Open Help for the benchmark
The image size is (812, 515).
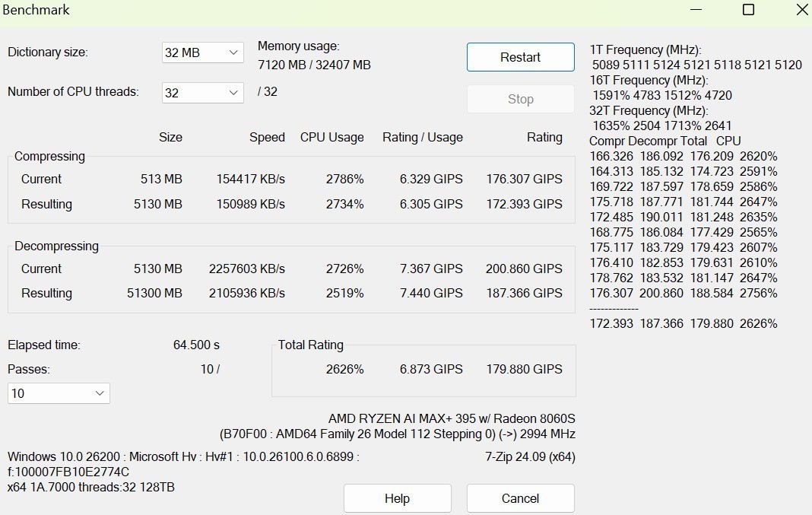pyautogui.click(x=397, y=498)
